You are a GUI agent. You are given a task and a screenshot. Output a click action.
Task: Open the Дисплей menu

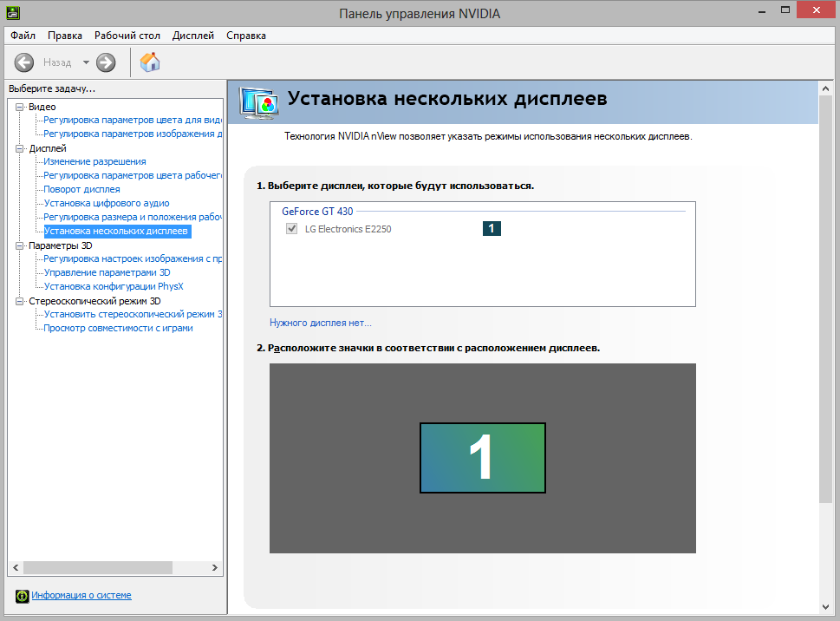pyautogui.click(x=192, y=36)
